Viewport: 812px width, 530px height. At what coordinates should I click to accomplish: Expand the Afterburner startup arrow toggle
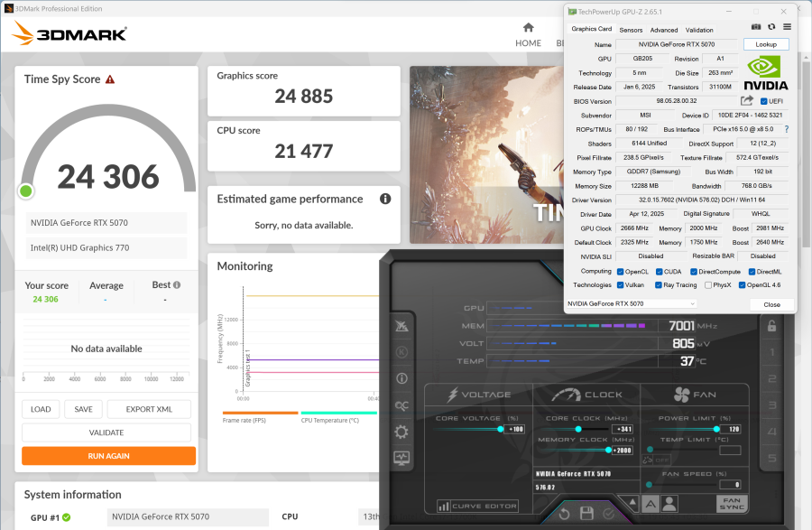pyautogui.click(x=632, y=502)
